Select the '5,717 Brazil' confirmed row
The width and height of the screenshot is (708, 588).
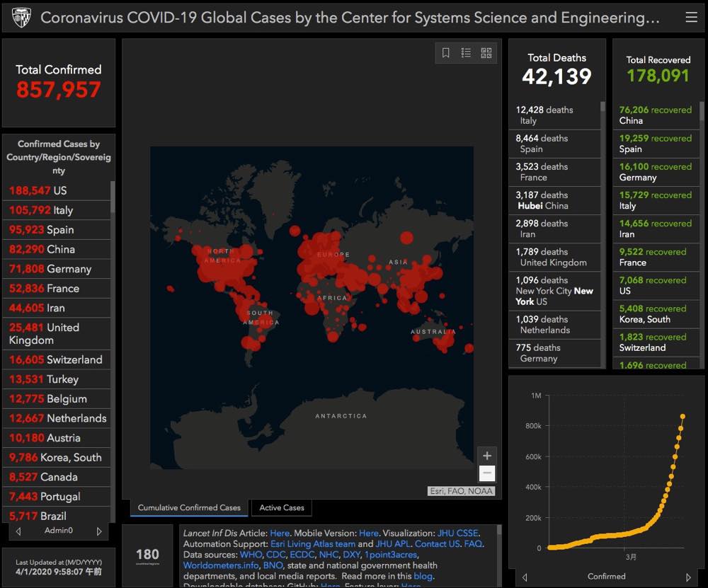(x=57, y=515)
